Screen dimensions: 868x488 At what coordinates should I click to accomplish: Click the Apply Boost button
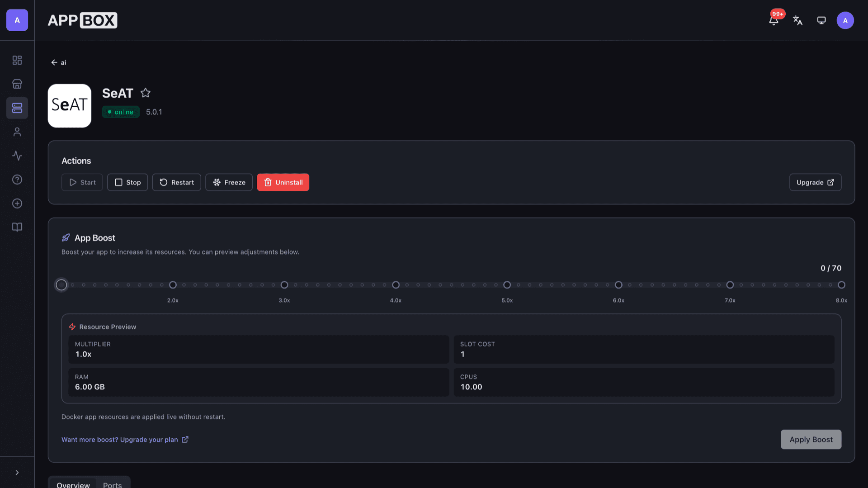click(x=811, y=440)
